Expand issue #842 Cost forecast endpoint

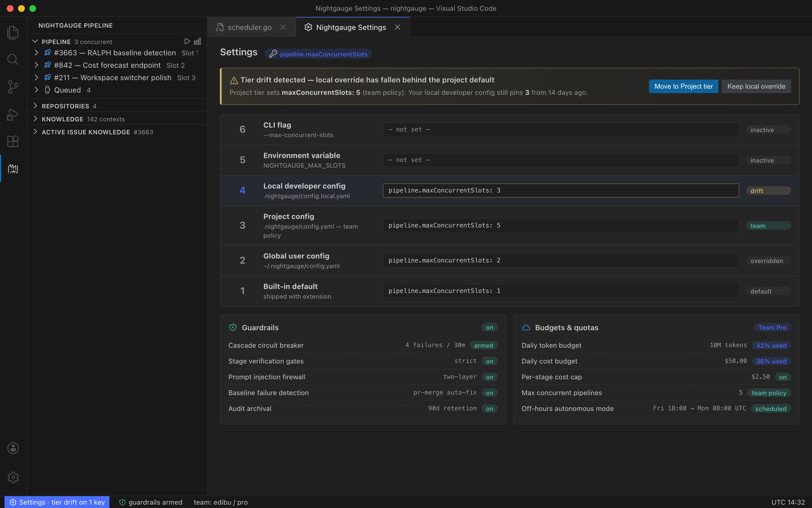click(36, 65)
